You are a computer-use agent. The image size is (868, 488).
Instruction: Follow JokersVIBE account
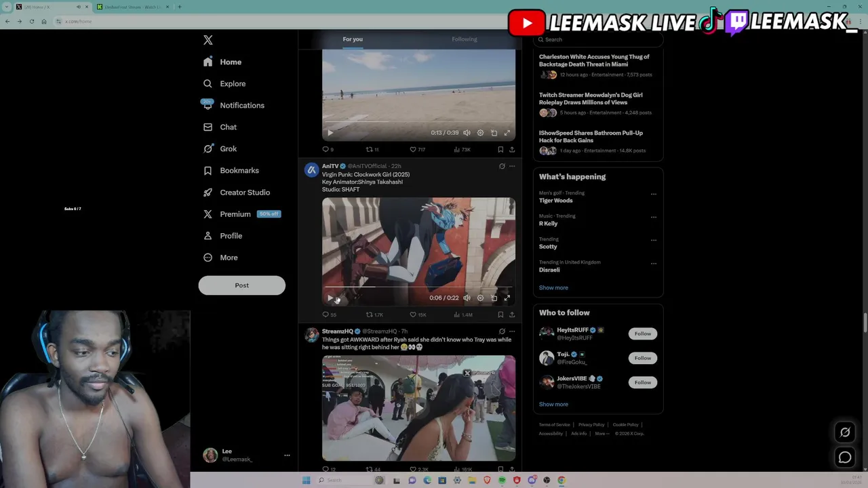coord(642,382)
